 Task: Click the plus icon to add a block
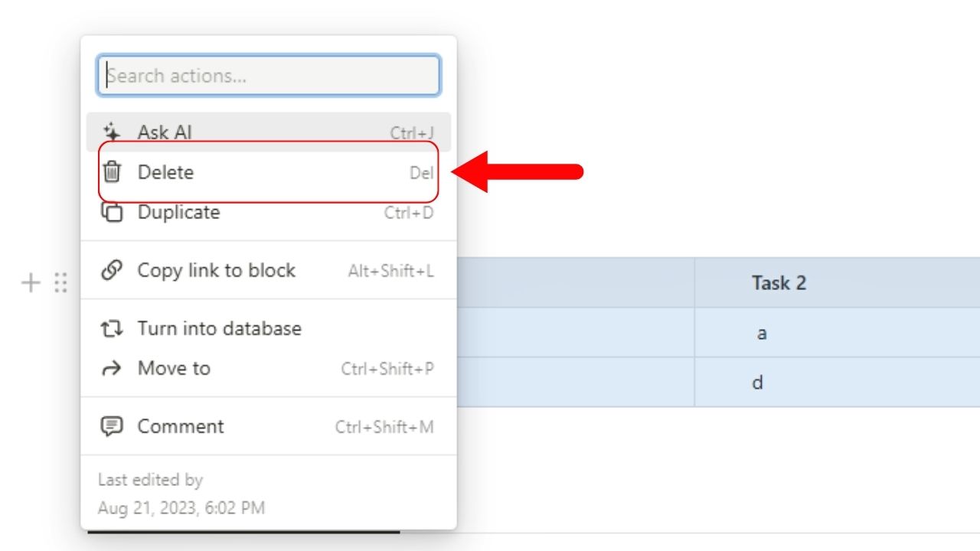tap(30, 283)
